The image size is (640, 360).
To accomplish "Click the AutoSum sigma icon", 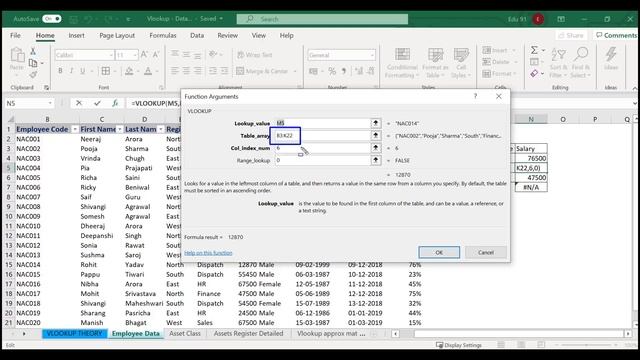I will (x=534, y=50).
